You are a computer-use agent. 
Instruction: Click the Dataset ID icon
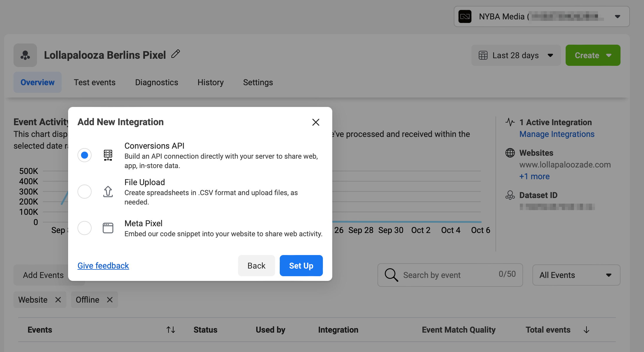tap(510, 195)
